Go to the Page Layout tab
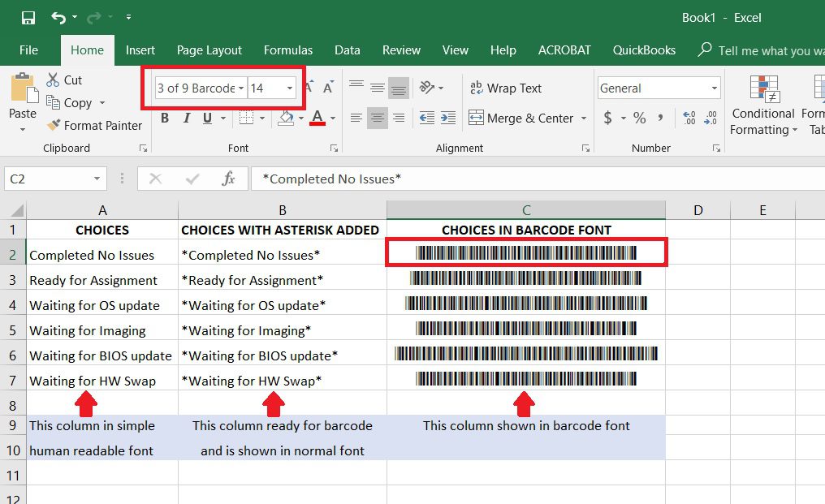 click(x=209, y=50)
